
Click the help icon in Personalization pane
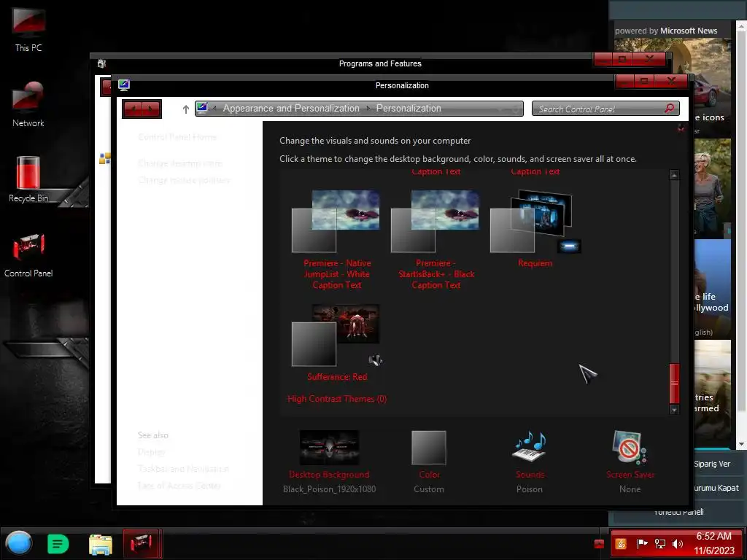point(681,128)
